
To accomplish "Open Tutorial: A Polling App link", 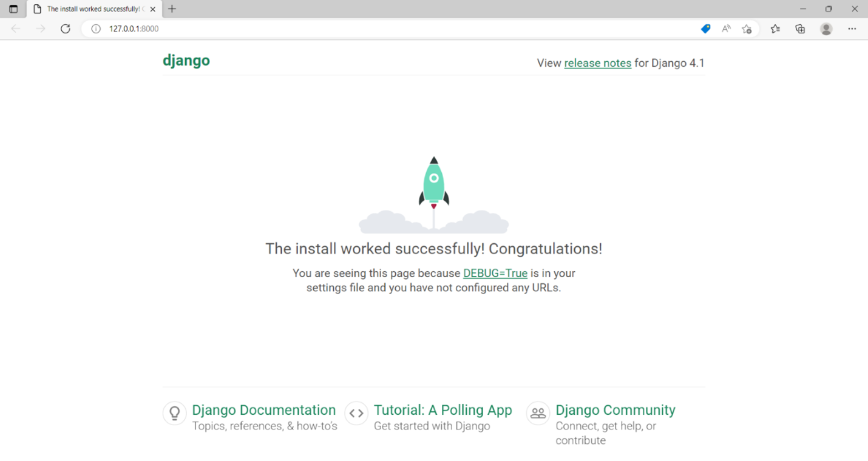I will 442,410.
